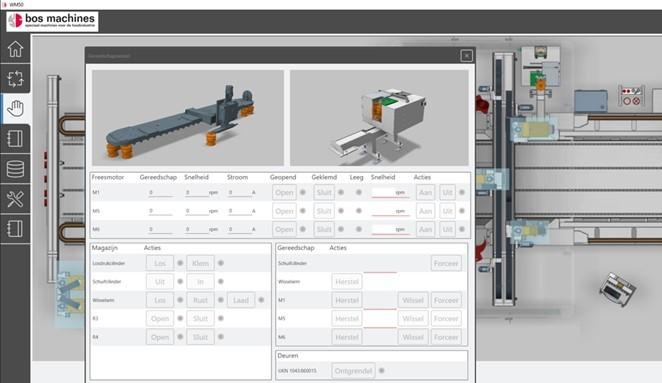
Task: Click Uit for motor M1
Action: pyautogui.click(x=447, y=193)
